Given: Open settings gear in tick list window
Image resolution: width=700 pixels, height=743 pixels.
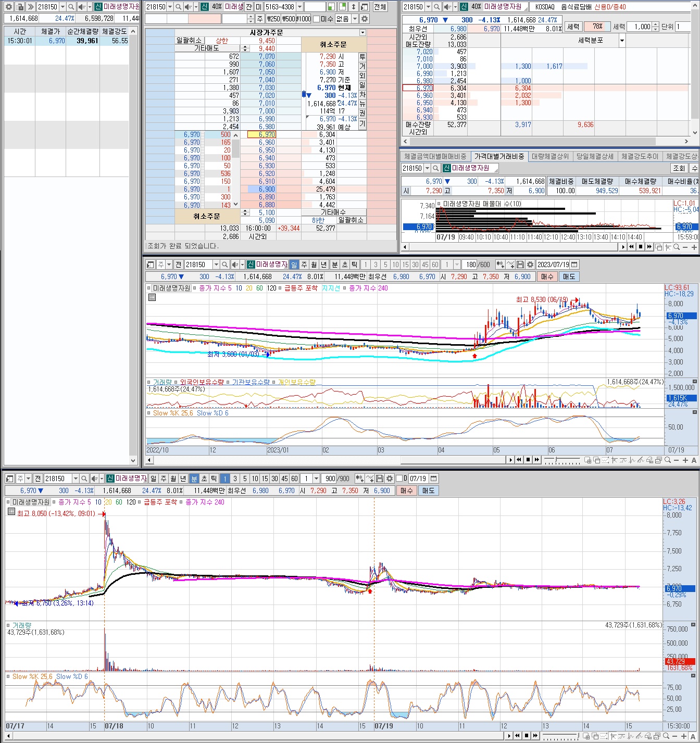Looking at the screenshot, I should (8, 7).
